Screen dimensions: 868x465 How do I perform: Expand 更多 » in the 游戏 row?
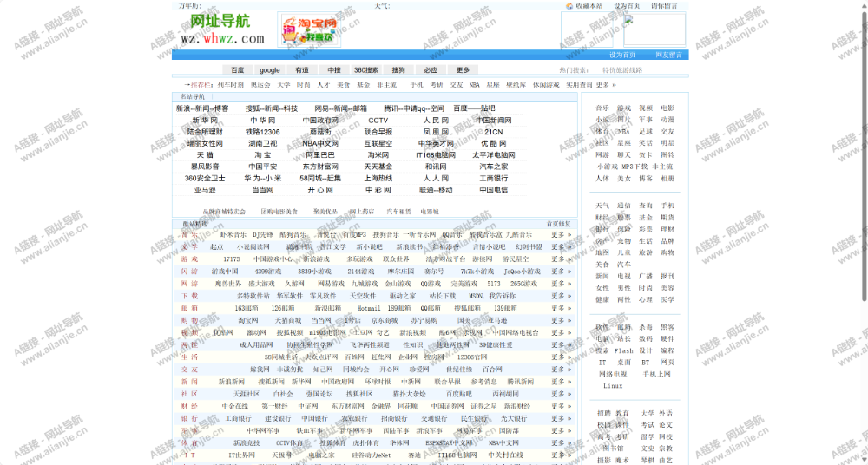tap(561, 259)
